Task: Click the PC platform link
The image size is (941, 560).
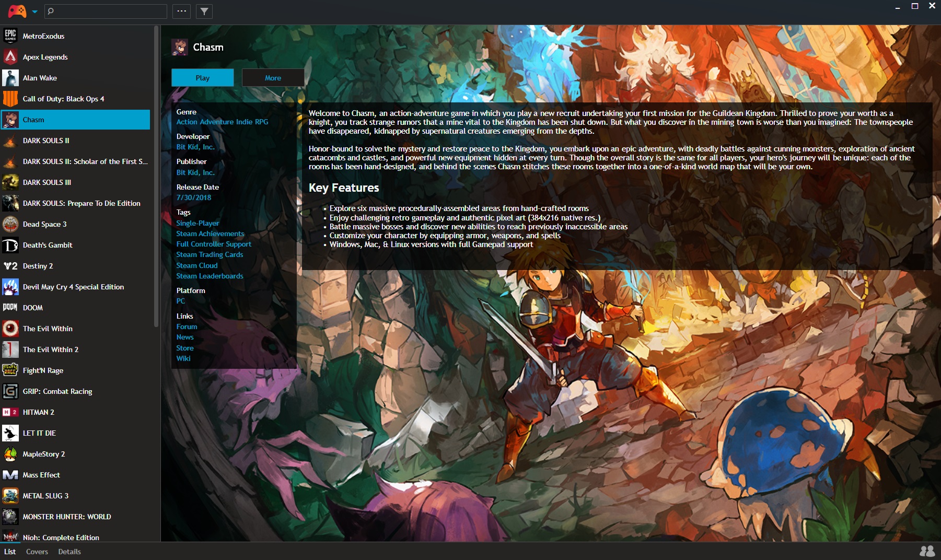Action: click(181, 301)
